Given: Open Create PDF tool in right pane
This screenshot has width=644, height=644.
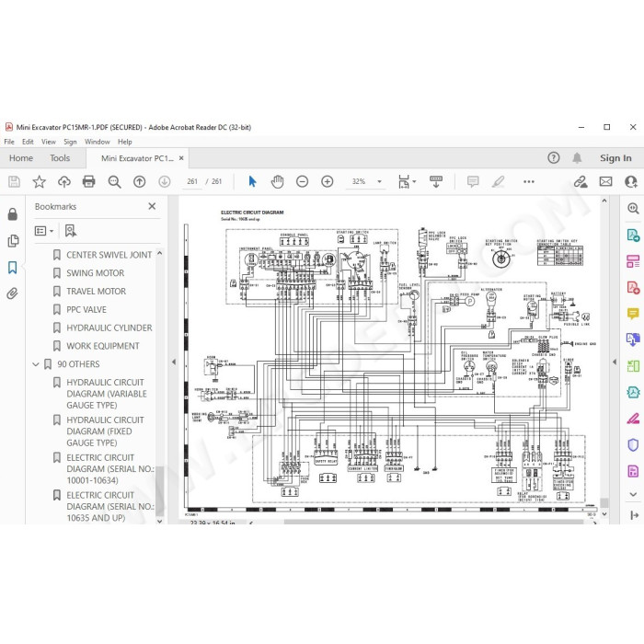Looking at the screenshot, I should click(x=633, y=287).
